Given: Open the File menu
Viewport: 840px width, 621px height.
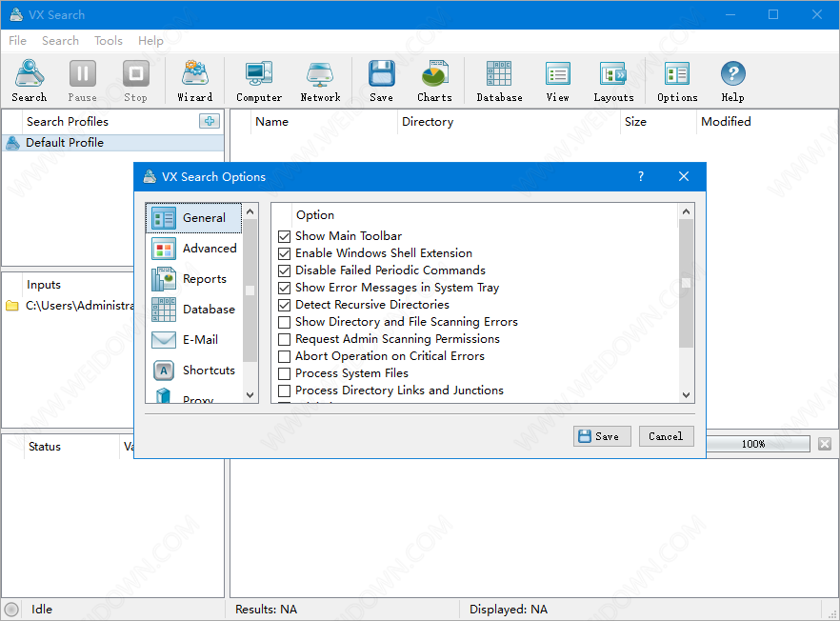Looking at the screenshot, I should coord(17,41).
